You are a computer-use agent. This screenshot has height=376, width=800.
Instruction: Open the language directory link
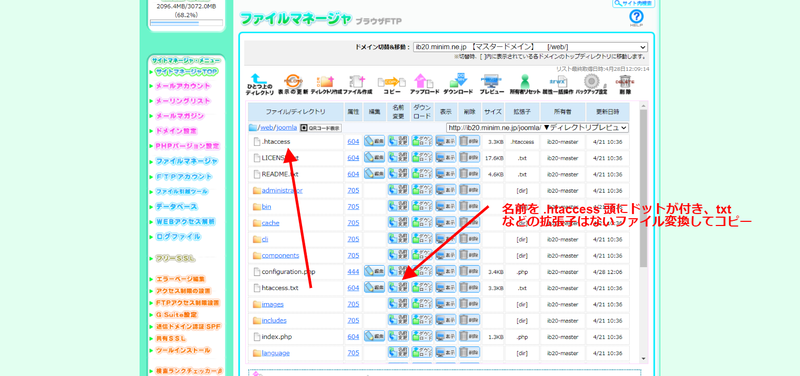coord(276,353)
